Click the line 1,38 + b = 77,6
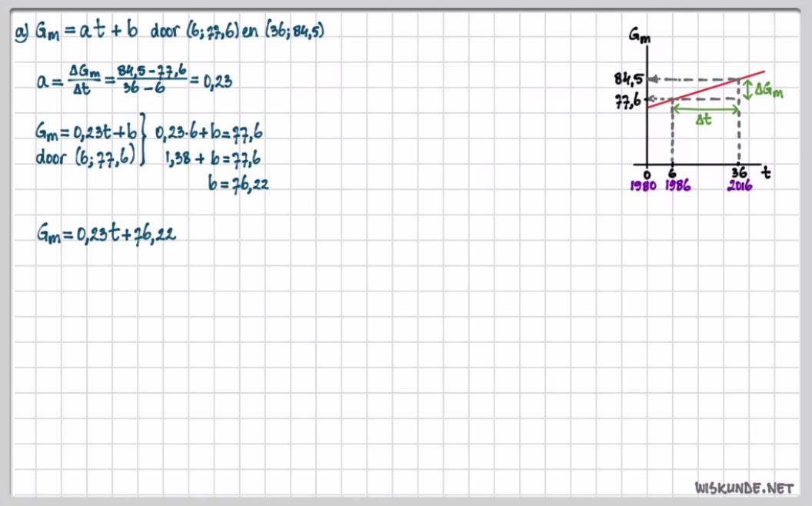This screenshot has height=506, width=812. pos(212,158)
